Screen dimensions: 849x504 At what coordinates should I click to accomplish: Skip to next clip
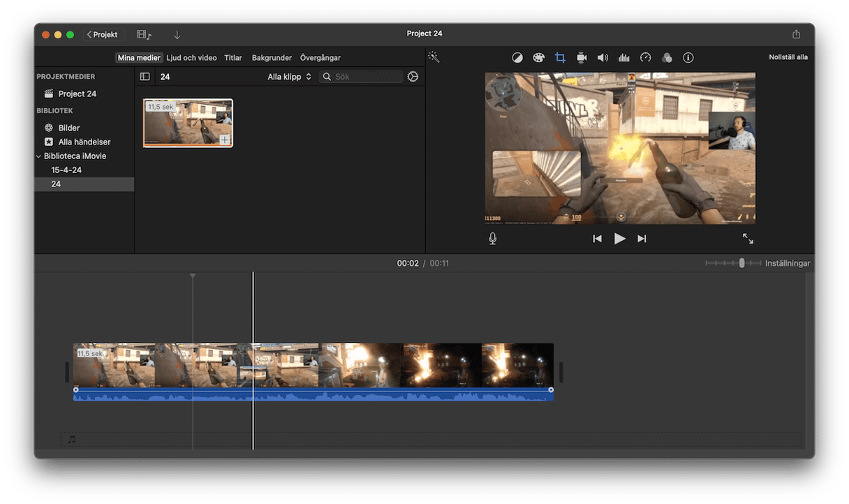click(x=642, y=239)
